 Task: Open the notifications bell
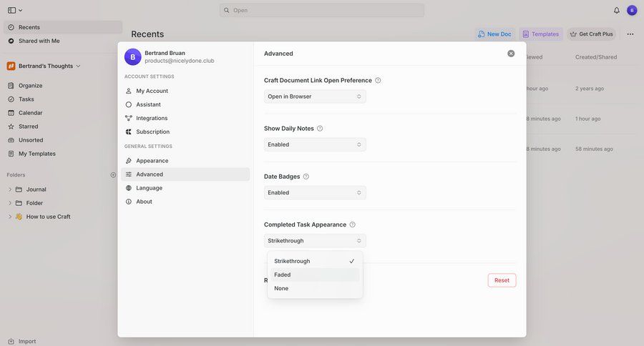[x=617, y=10]
